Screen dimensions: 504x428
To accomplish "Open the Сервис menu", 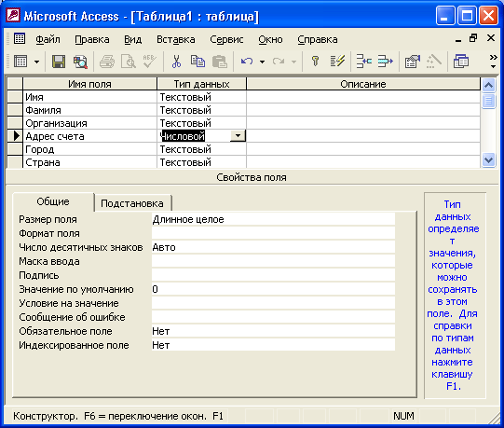I will coord(226,39).
